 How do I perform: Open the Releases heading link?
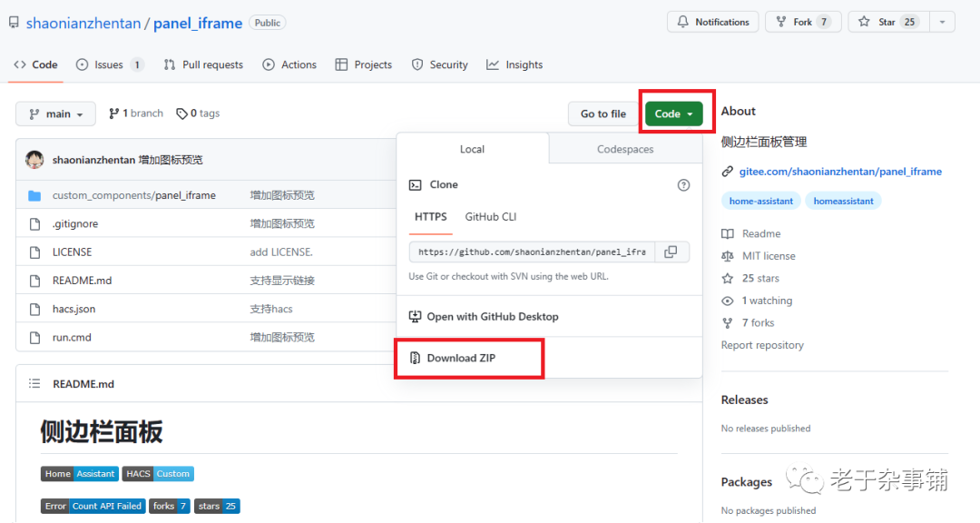tap(744, 400)
